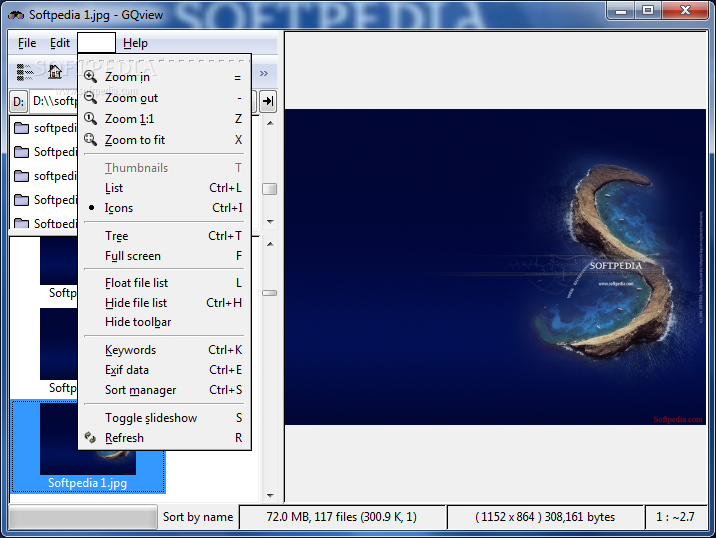Toggle the Tree view option
Image resolution: width=716 pixels, height=538 pixels.
pyautogui.click(x=164, y=236)
